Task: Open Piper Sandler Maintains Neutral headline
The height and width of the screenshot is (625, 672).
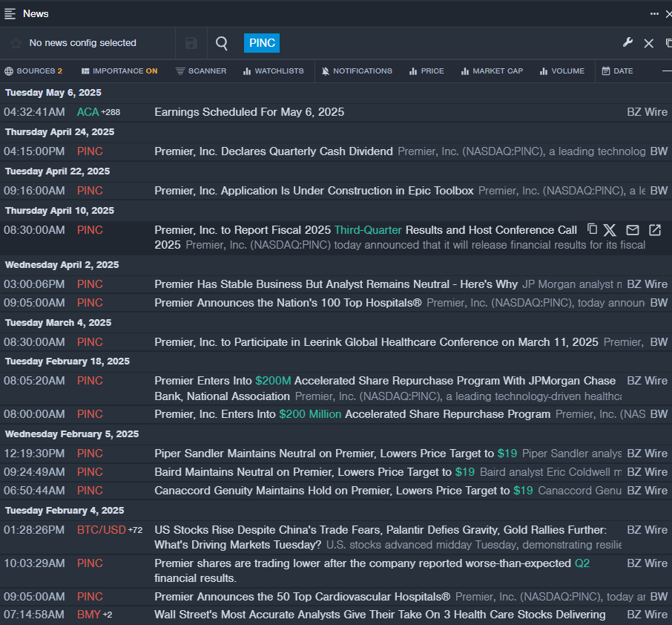Action: [335, 454]
